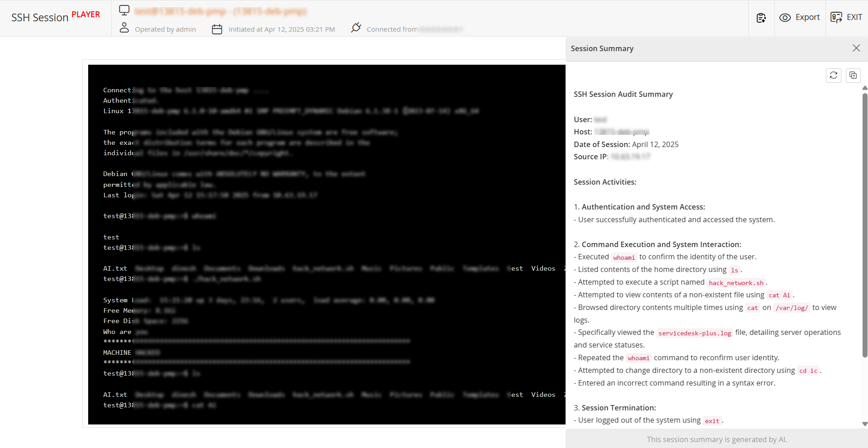Screen dimensions: 868x448
Task: Regenerate summary with the refresh icon
Action: 834,75
